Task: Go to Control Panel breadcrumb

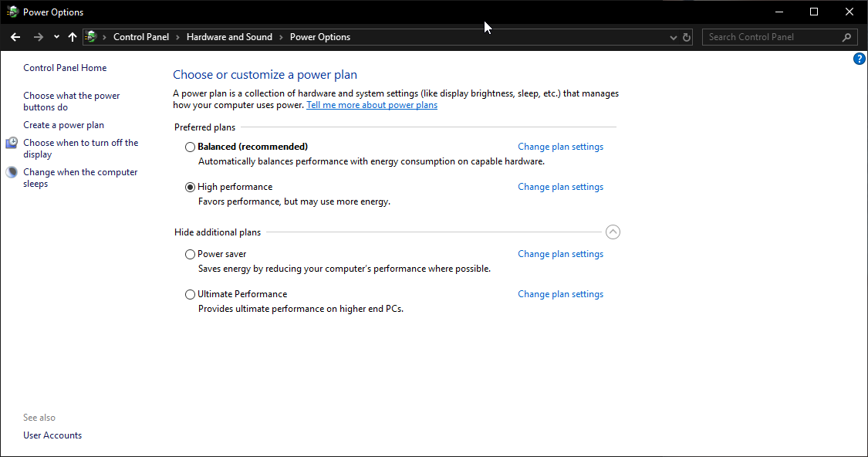Action: click(x=140, y=37)
